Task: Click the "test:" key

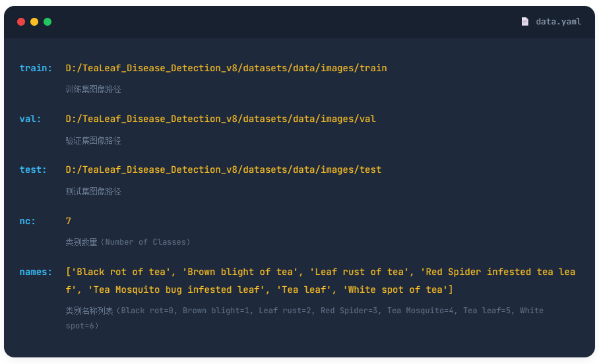Action: pos(33,169)
